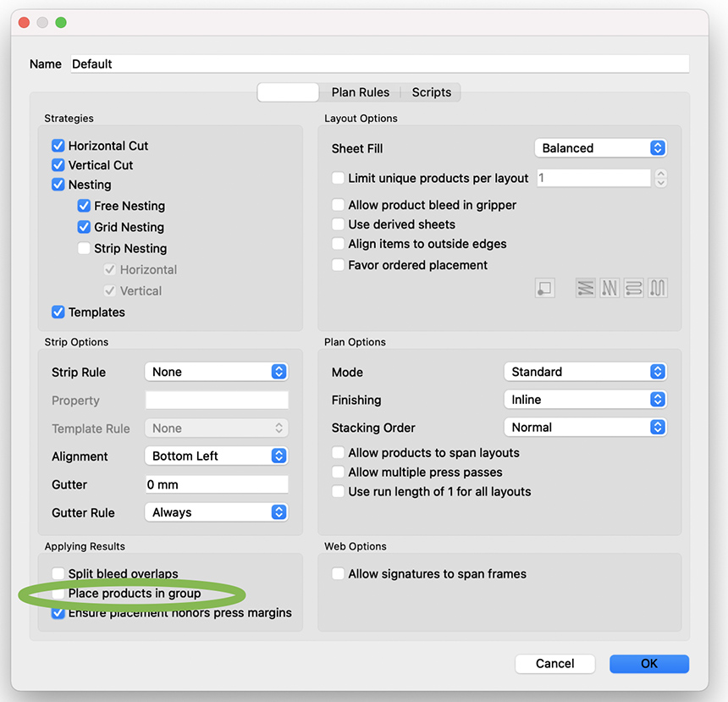Expand the Stacking Order dropdown

coord(584,428)
